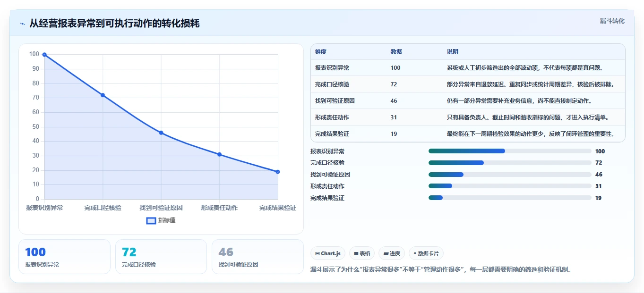Click the header title 从经营报表异常到可执行动作的转化损耗
Viewport: 644px width, 293px height.
pos(114,24)
